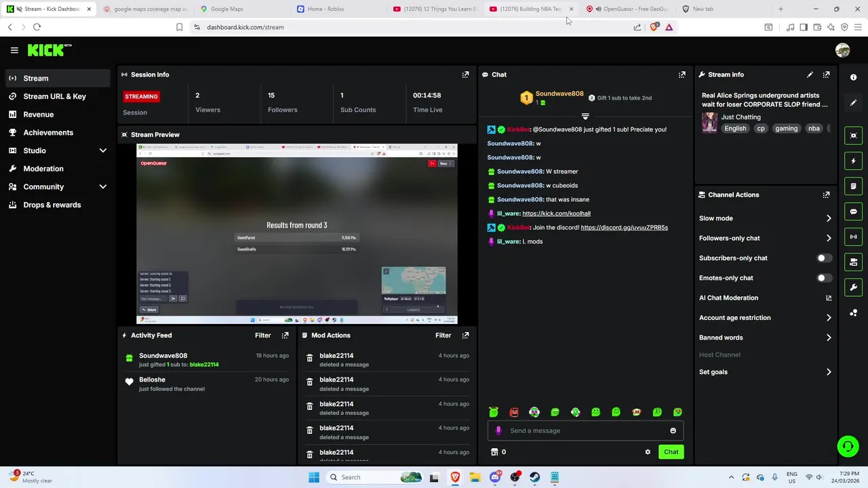Image resolution: width=868 pixels, height=488 pixels.
Task: Click the nba stream tag
Action: (814, 129)
